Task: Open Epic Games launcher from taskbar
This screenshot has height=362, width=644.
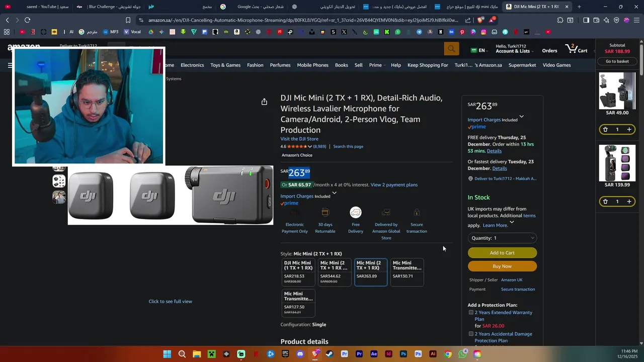Action: [x=285, y=354]
